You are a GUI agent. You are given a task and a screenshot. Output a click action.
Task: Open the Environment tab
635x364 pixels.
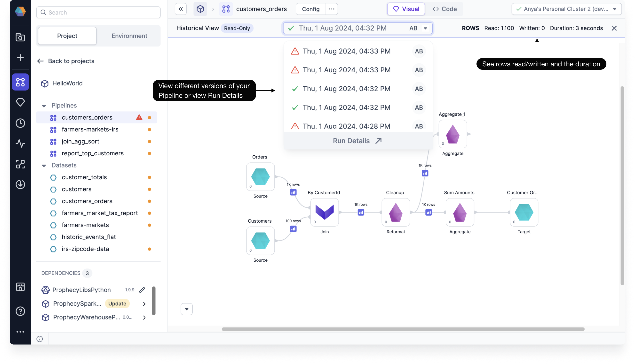click(x=129, y=36)
